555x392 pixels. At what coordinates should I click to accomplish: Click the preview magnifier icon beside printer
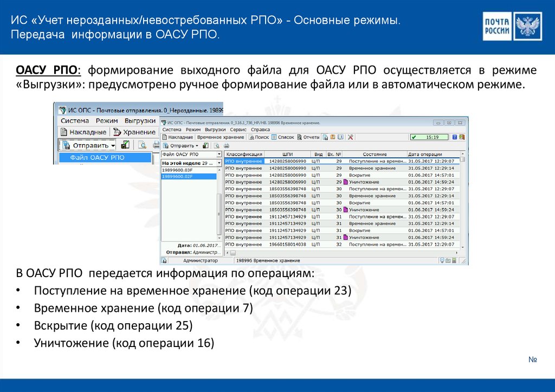[217, 146]
